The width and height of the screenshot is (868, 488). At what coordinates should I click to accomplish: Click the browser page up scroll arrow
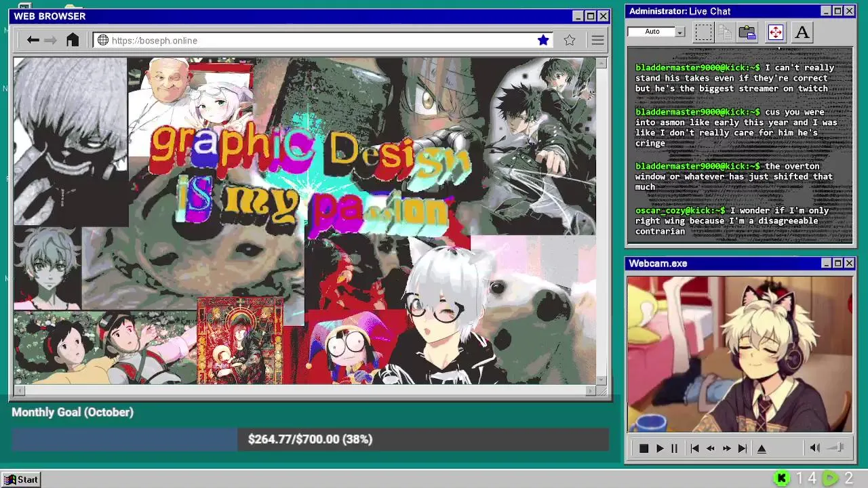601,62
